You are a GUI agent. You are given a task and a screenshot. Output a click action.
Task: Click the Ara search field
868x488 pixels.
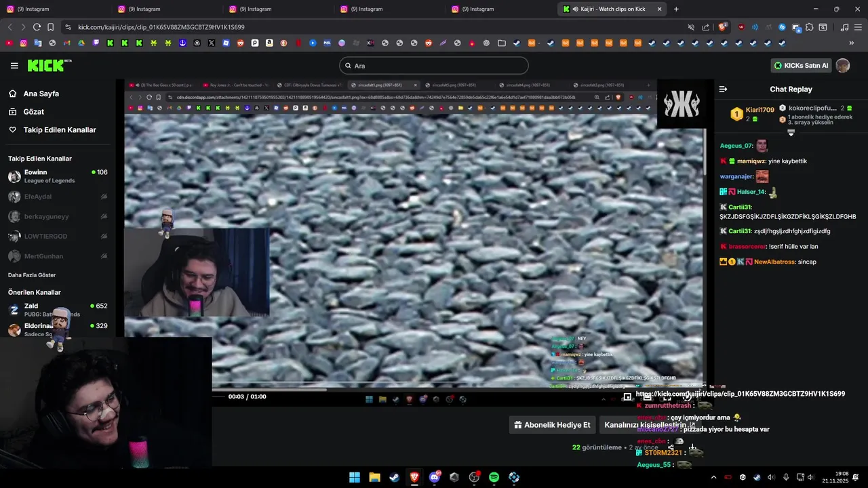434,66
